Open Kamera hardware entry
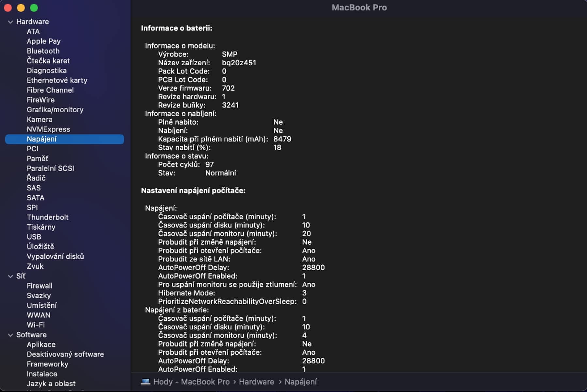Image resolution: width=587 pixels, height=392 pixels. 40,119
